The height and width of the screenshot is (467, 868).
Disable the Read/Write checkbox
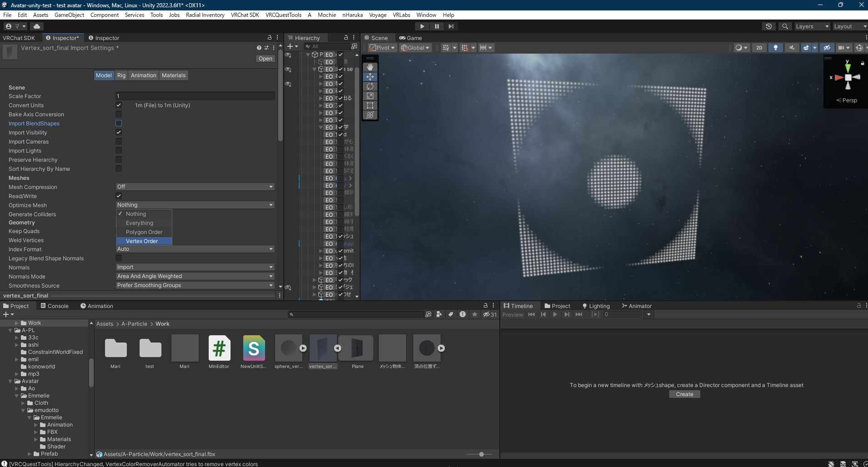(x=119, y=196)
